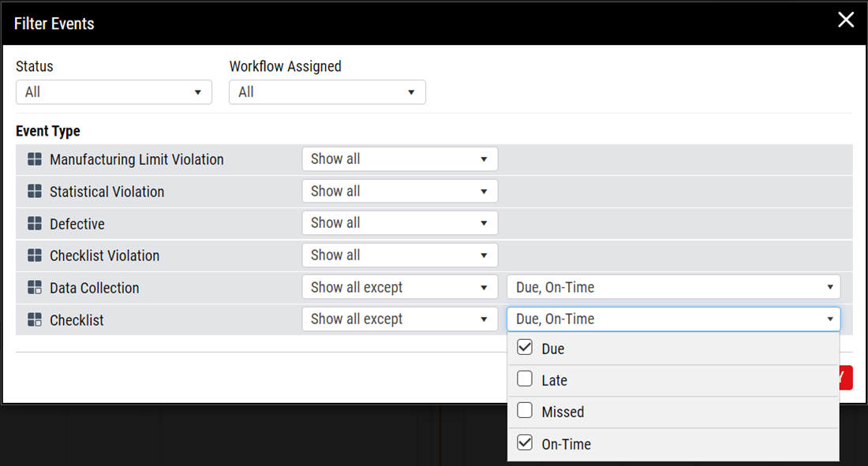
Task: Open the Status dropdown
Action: (x=114, y=92)
